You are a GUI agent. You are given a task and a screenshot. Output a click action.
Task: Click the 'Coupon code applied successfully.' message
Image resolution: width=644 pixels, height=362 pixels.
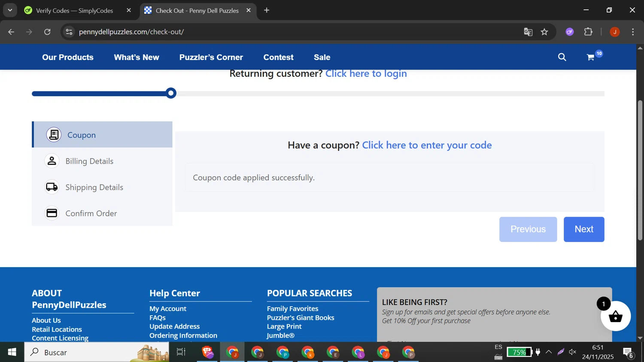point(254,178)
